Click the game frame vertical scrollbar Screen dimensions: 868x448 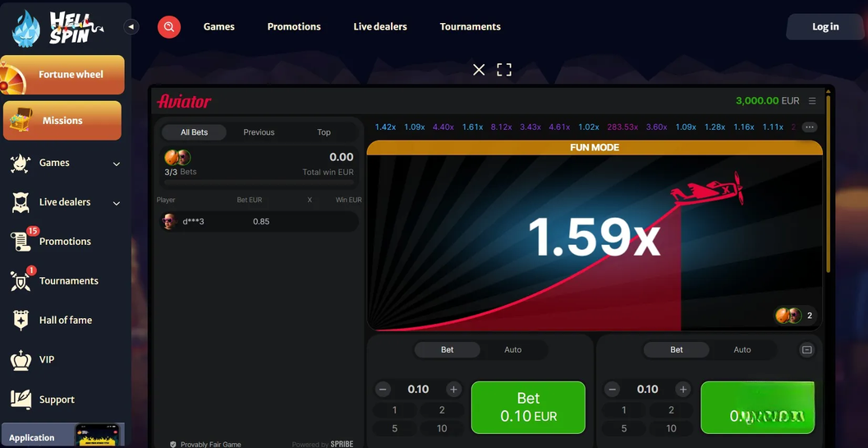(828, 183)
